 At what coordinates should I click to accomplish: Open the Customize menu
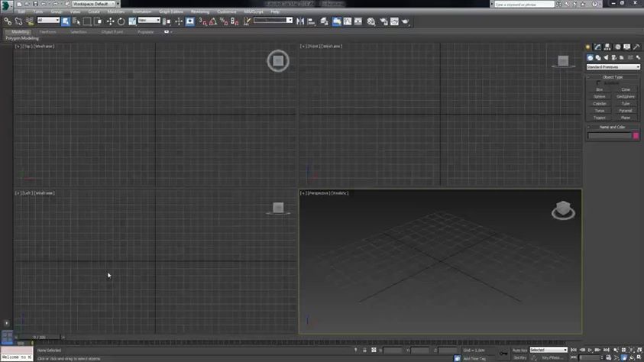(226, 12)
